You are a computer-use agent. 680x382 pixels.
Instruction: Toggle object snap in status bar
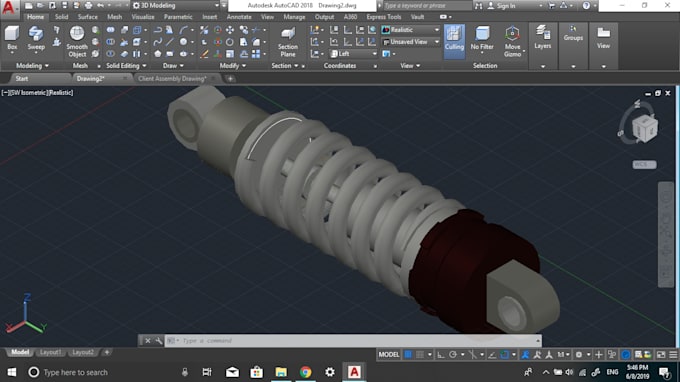(x=504, y=355)
